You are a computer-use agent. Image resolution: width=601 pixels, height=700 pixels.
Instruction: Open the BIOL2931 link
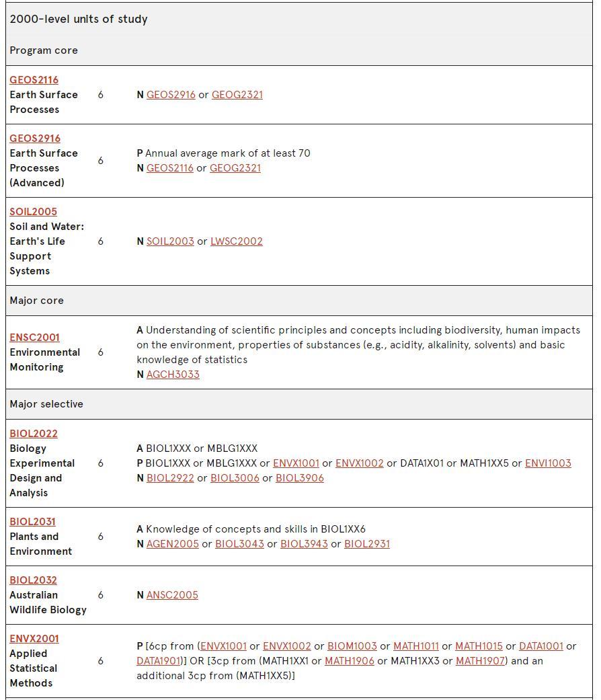click(367, 544)
